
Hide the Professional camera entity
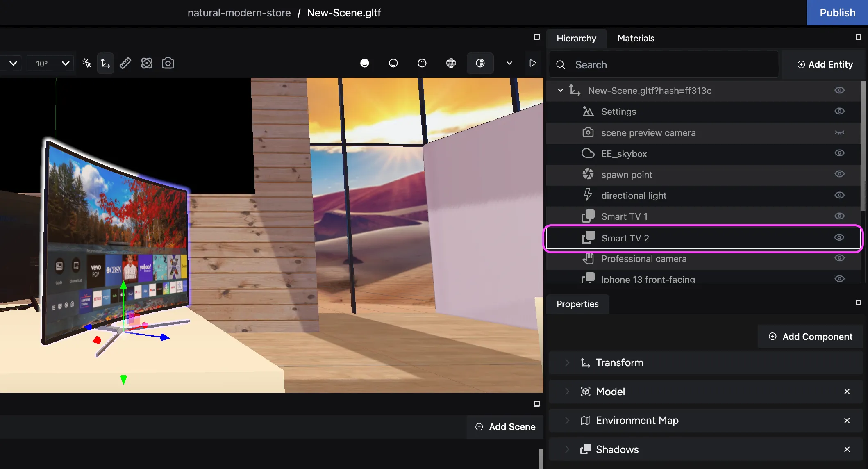coord(839,258)
